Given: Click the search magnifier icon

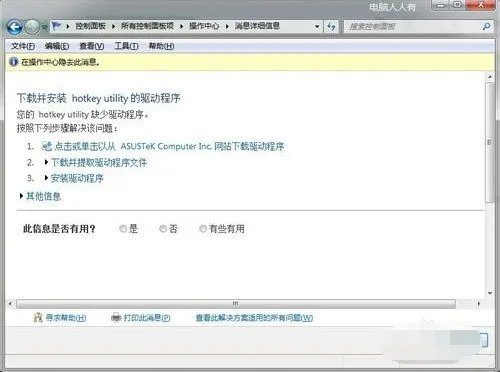Looking at the screenshot, I should pos(486,26).
